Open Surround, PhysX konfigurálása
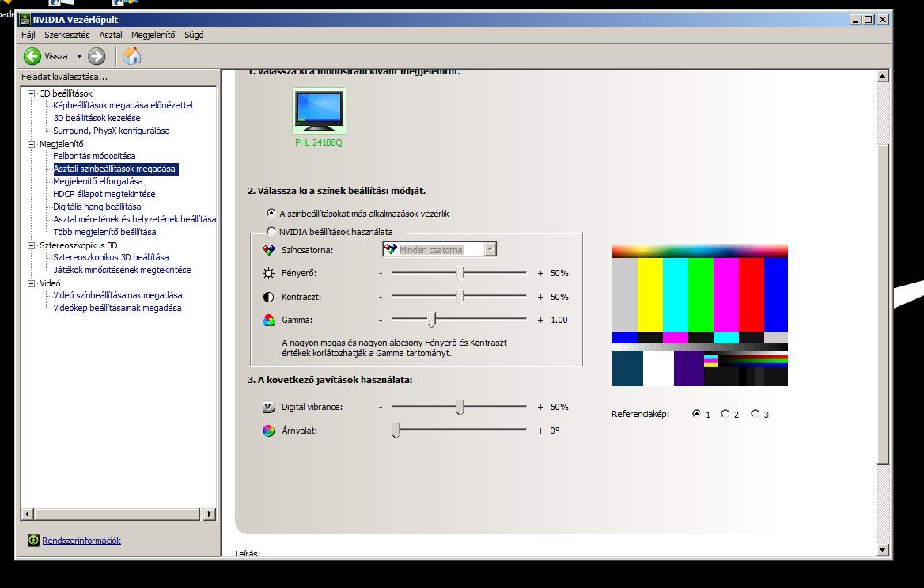Screen dimensions: 924x588 [112, 131]
